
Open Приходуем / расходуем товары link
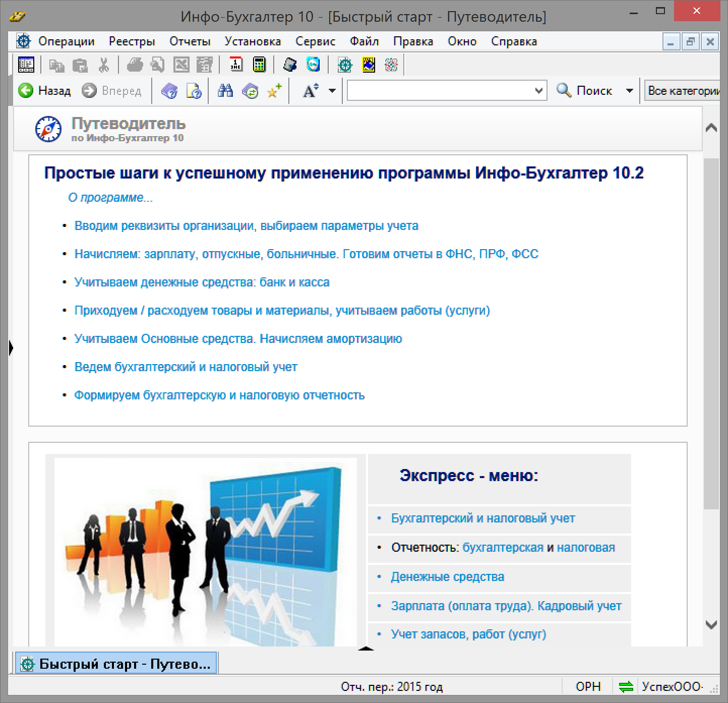coord(282,311)
